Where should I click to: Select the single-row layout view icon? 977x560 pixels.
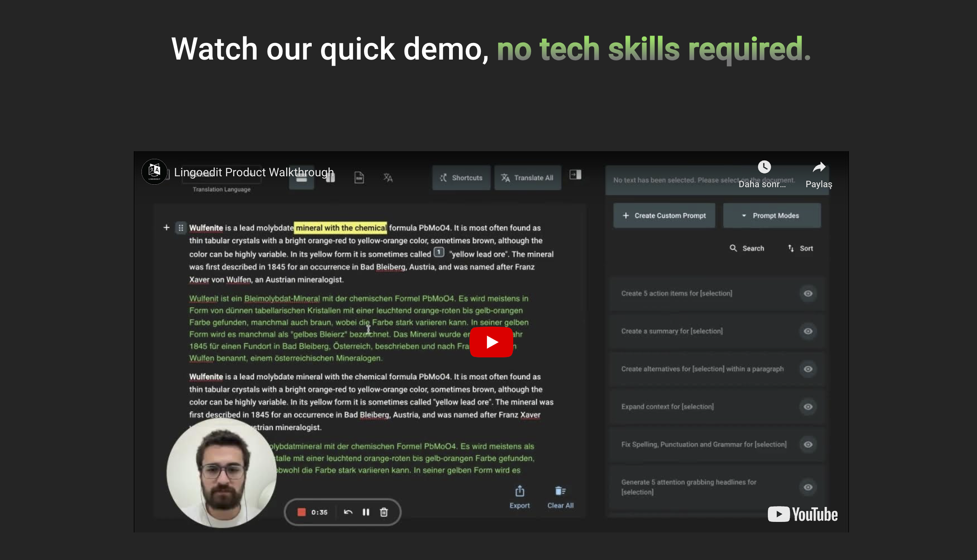tap(302, 178)
